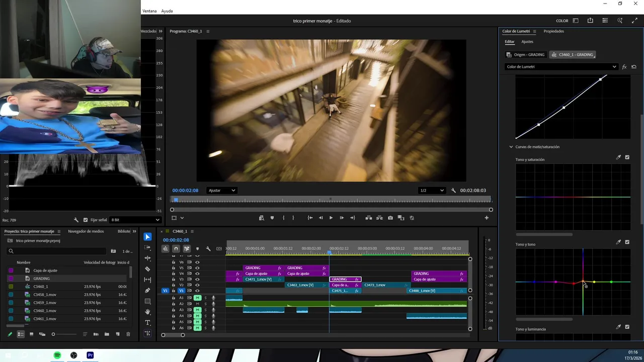Open Program monitor button editor plus
This screenshot has width=644, height=362.
[487, 218]
